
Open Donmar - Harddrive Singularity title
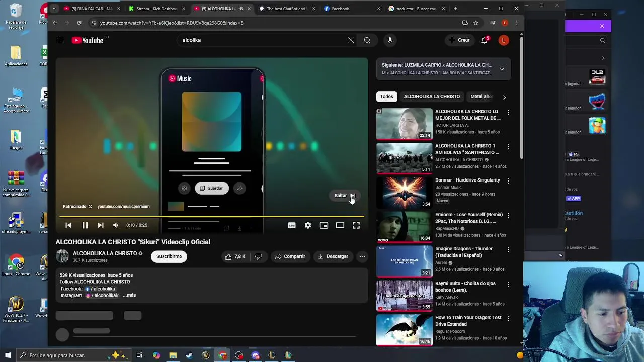(467, 180)
